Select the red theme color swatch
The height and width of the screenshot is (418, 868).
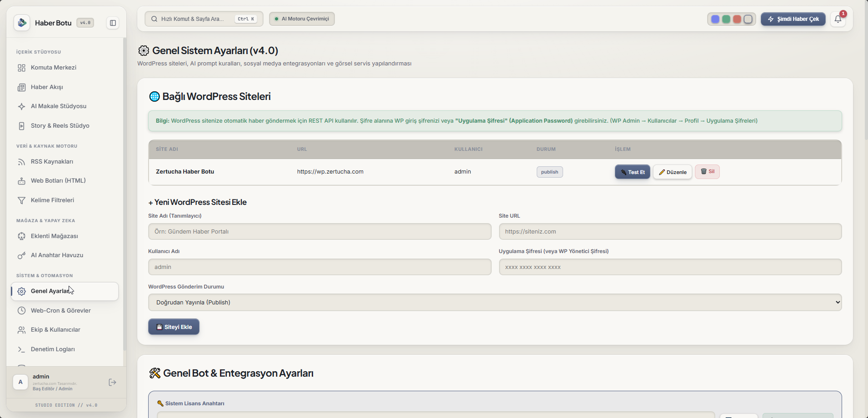737,19
